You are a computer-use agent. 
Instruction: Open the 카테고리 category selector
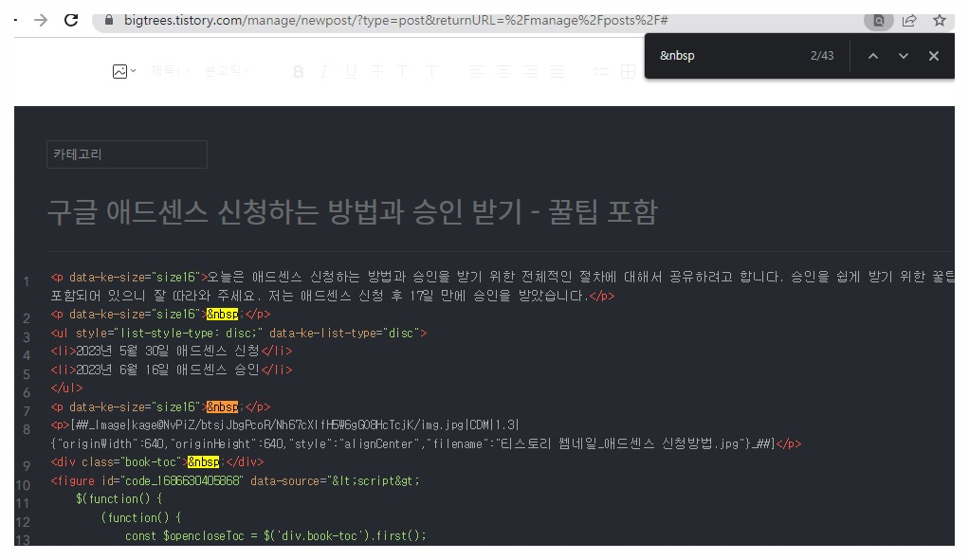[127, 154]
